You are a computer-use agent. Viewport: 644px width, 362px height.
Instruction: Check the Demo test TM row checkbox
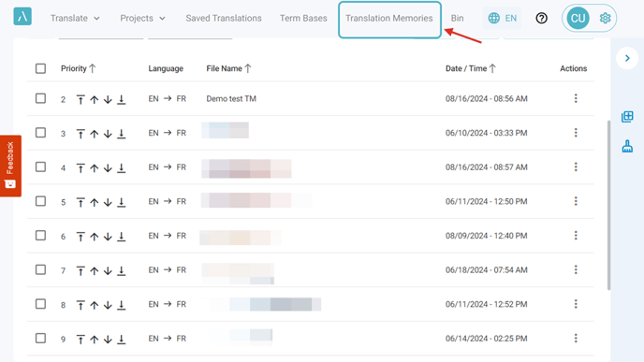[40, 98]
